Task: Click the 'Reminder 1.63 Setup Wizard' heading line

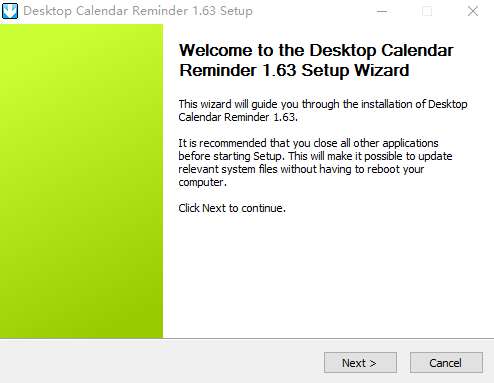Action: 294,70
